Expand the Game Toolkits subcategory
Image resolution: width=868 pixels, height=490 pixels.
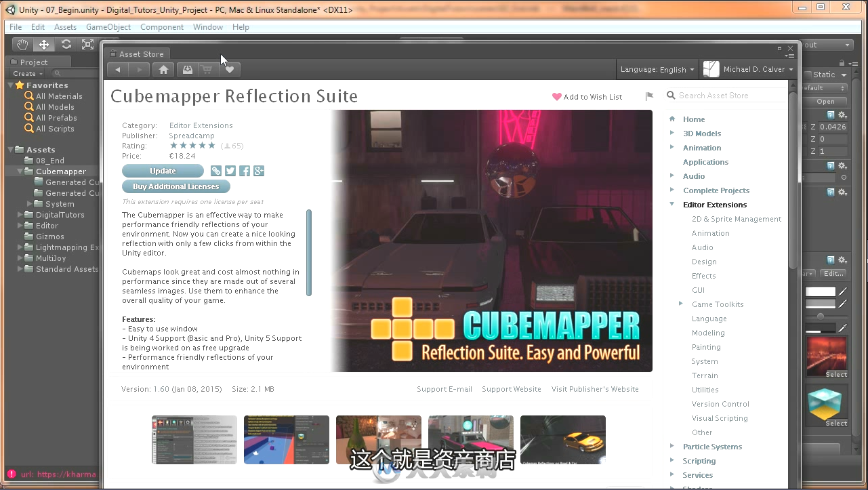[x=681, y=304]
